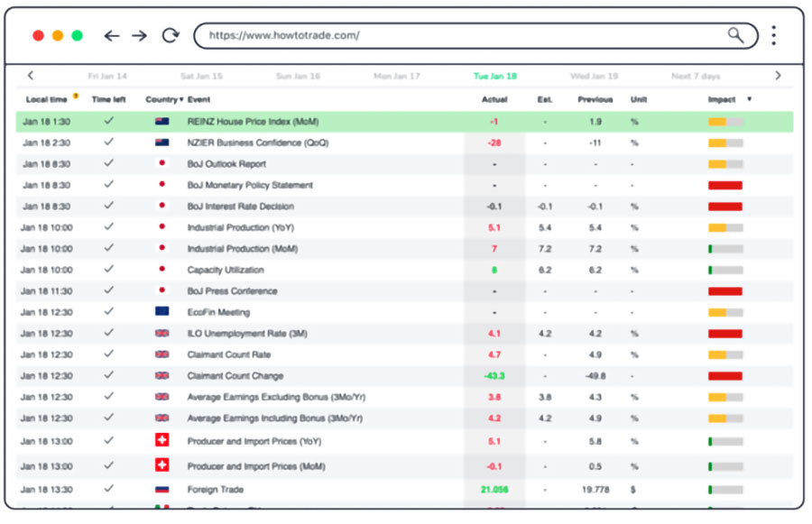The width and height of the screenshot is (812, 524).
Task: Click impact bar on Capacity Utilization row
Action: (725, 271)
